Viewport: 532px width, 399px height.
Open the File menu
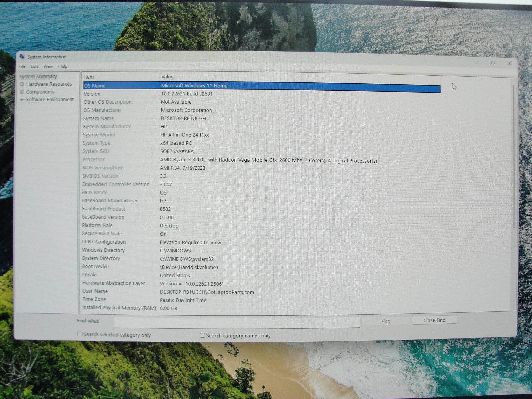[22, 66]
